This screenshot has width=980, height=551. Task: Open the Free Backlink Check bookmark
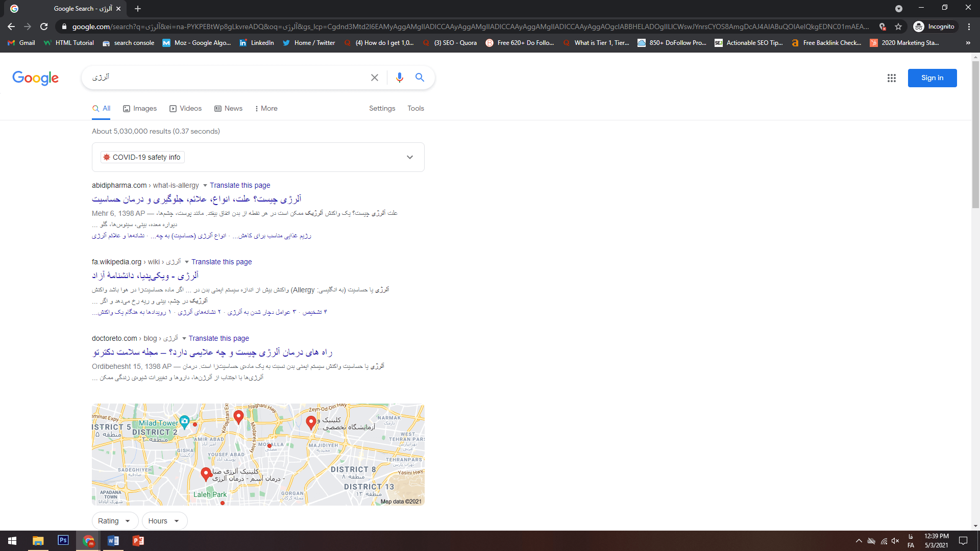[826, 43]
